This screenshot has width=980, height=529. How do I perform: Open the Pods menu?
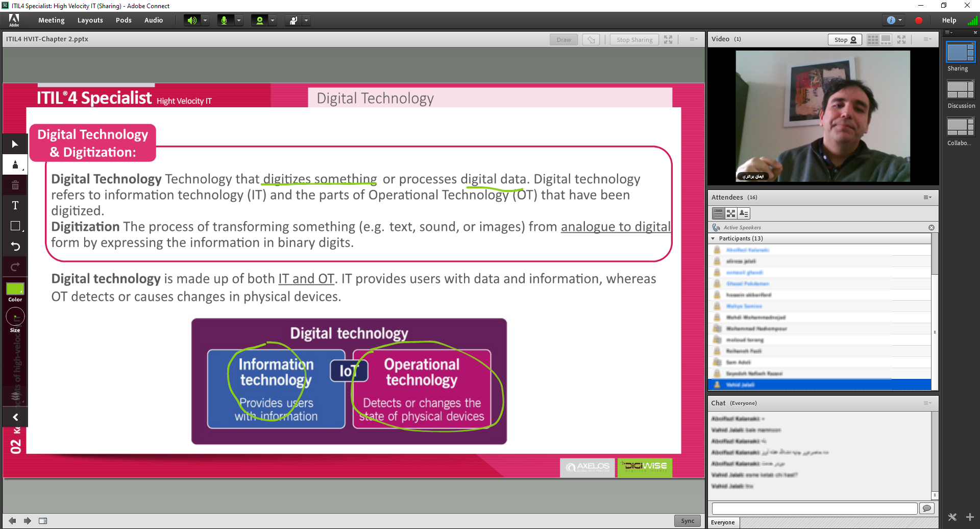pos(124,20)
